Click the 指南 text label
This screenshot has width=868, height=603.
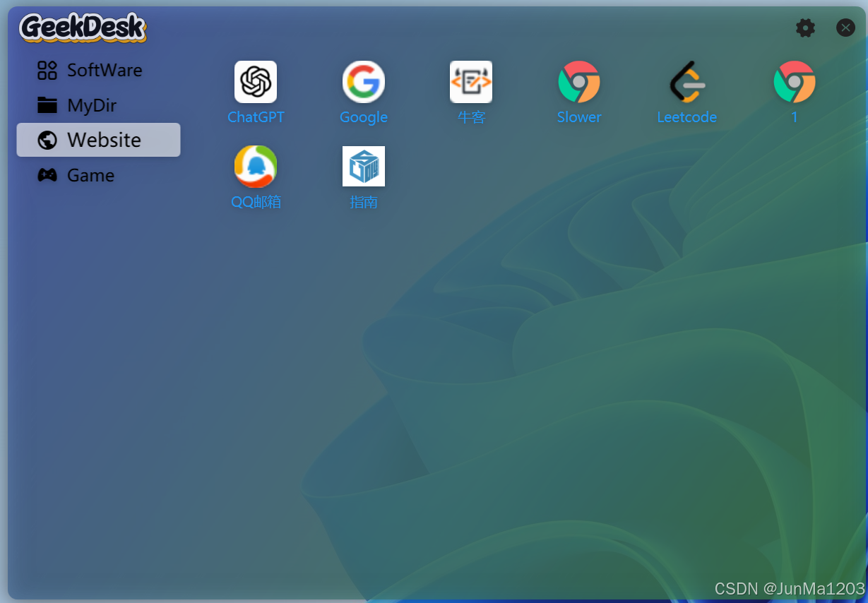point(364,202)
